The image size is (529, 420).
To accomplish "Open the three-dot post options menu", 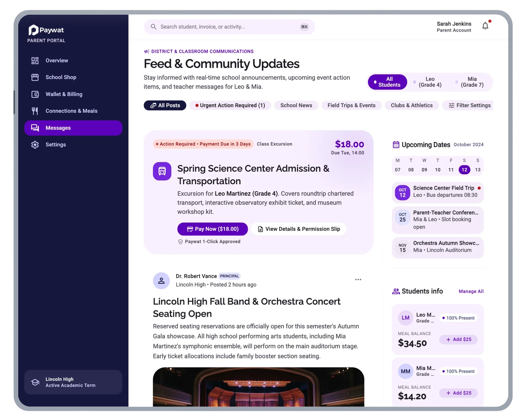I will click(358, 280).
